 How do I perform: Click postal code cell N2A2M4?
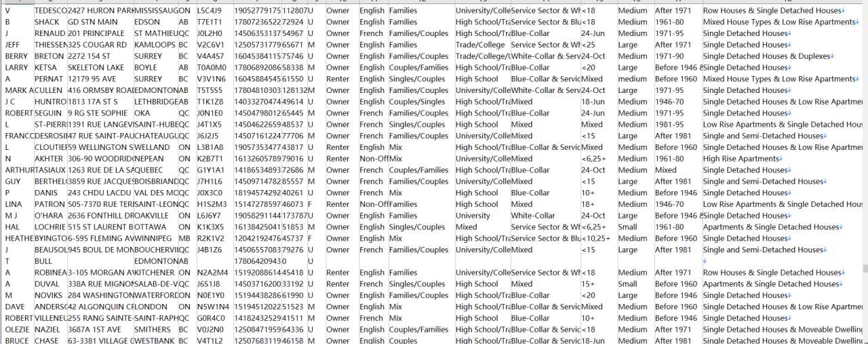pos(214,272)
